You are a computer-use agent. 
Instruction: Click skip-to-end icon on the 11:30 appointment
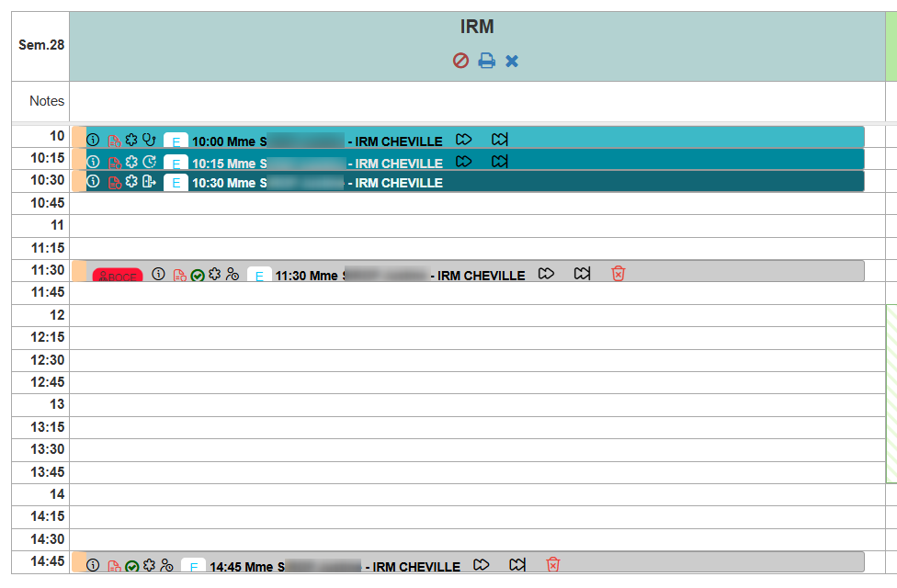pyautogui.click(x=582, y=274)
